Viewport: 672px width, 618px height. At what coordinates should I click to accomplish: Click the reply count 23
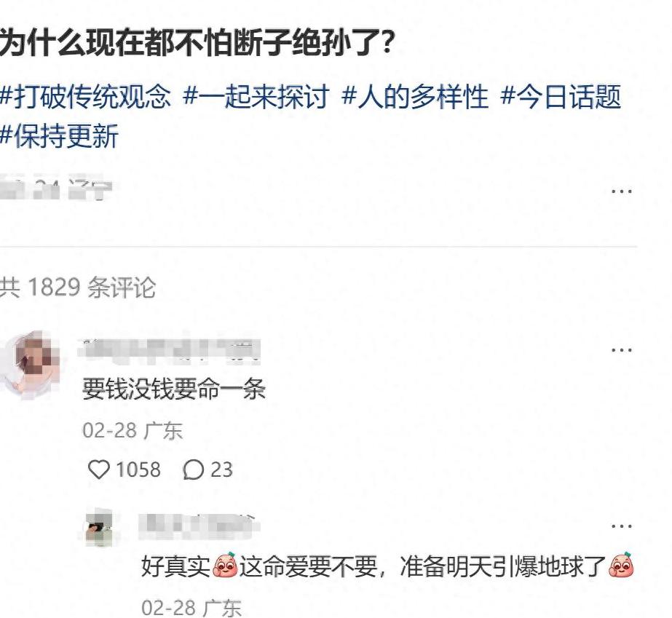(x=221, y=470)
